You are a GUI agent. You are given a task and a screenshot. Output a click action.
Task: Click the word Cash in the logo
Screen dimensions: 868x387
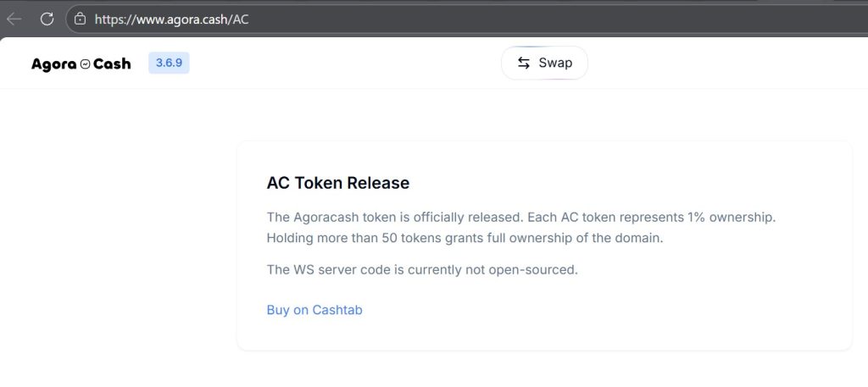tap(112, 64)
